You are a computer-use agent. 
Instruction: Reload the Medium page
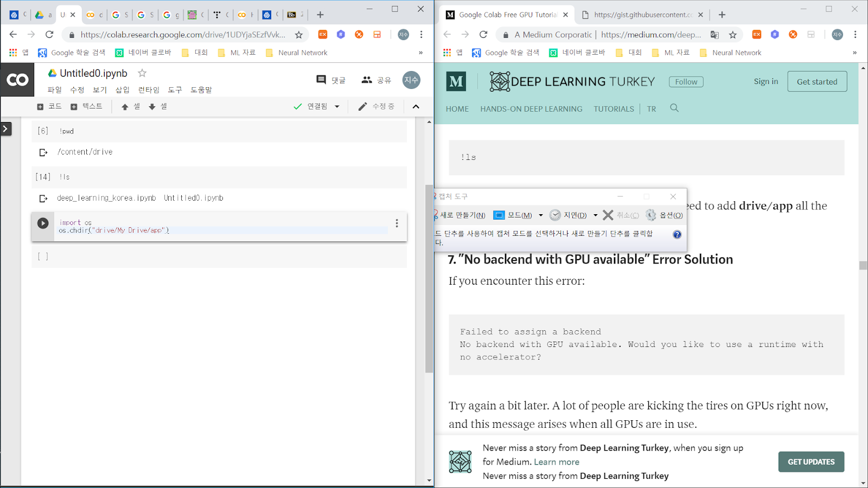click(483, 34)
